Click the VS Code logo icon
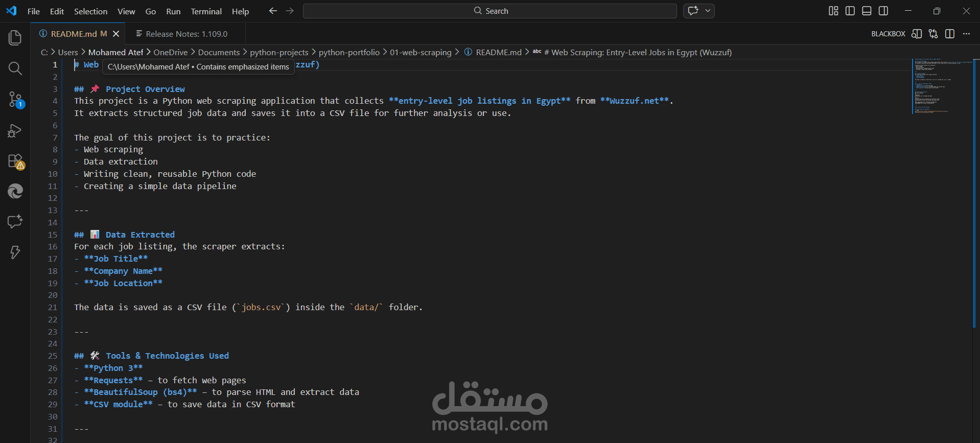The width and height of the screenshot is (980, 443). 11,11
